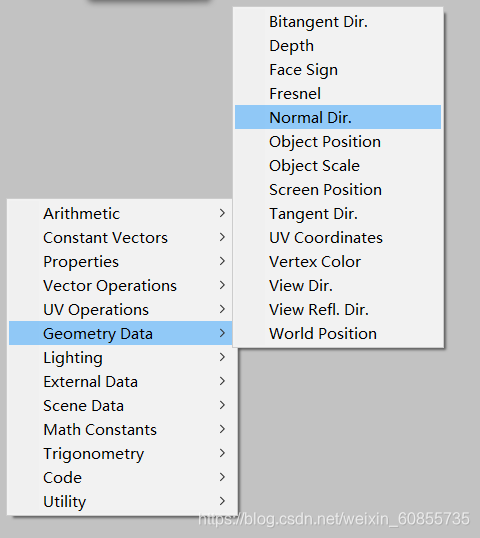480x538 pixels.
Task: Add the Object Position node
Action: (338, 141)
